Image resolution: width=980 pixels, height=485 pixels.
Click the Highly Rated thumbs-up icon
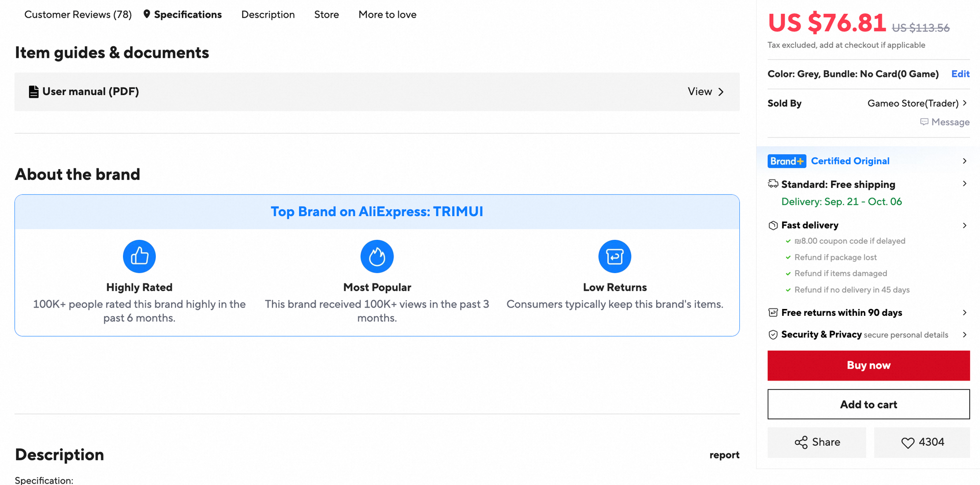click(139, 256)
